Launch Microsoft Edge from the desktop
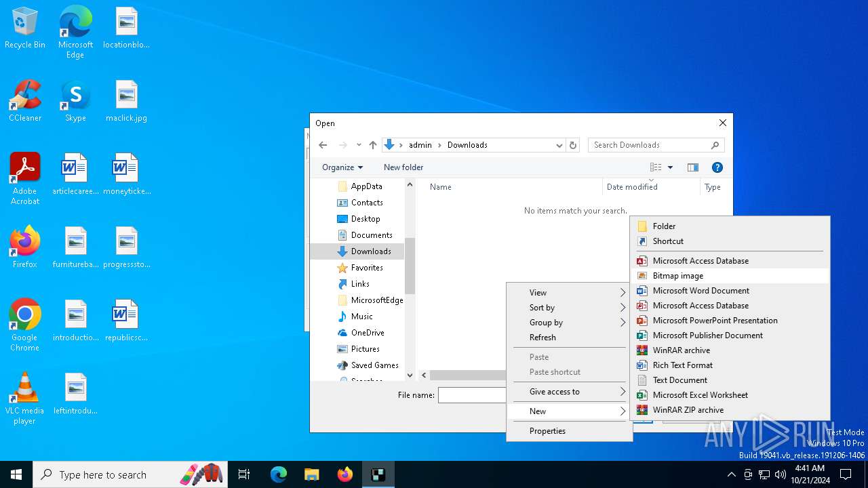The image size is (868, 488). coord(75,32)
